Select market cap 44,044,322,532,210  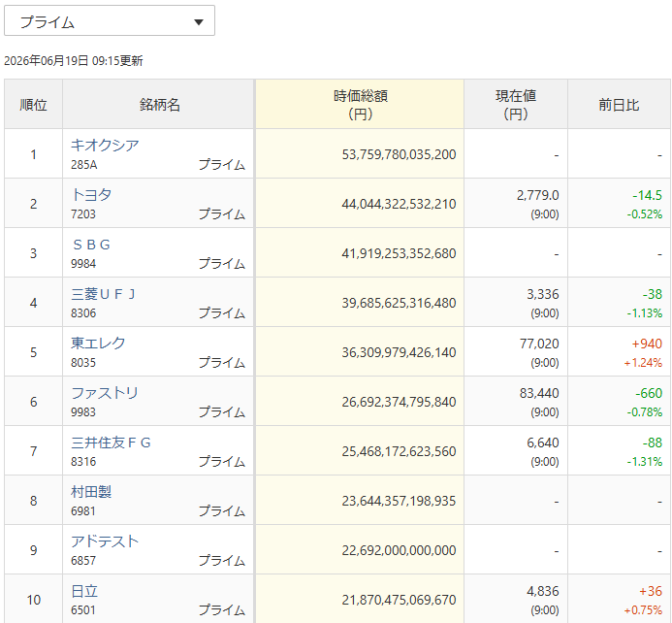[399, 204]
